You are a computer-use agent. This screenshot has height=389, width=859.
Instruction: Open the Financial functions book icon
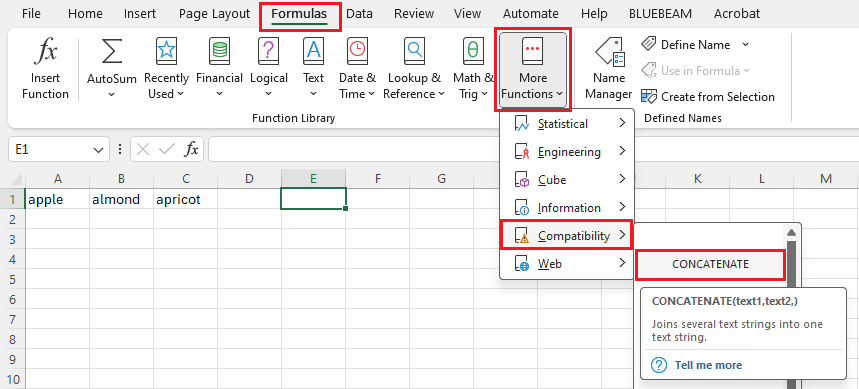[219, 51]
